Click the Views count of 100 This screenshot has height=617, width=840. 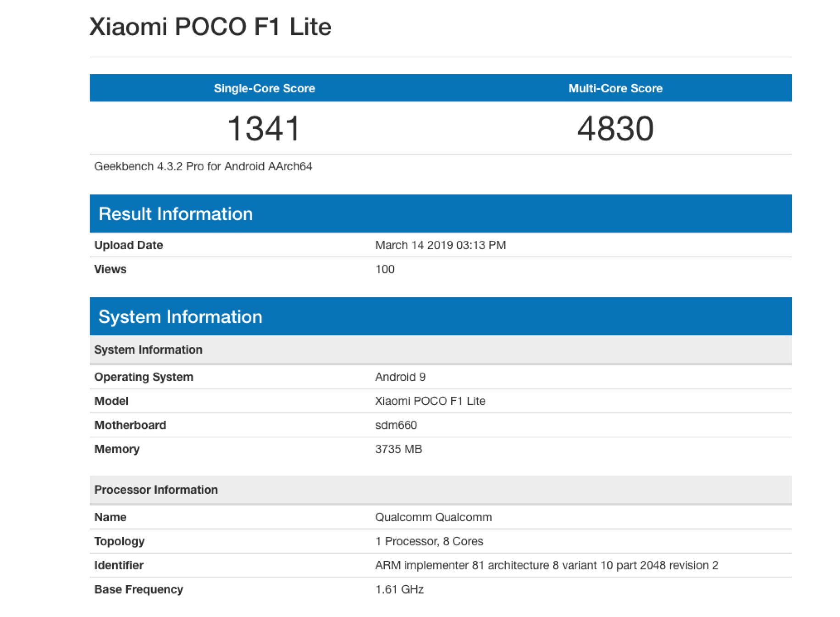385,269
